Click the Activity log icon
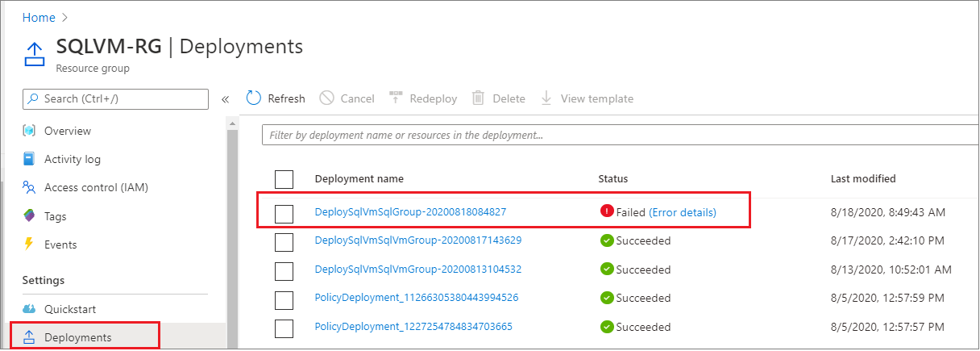Viewport: 980px width, 351px height. [x=30, y=159]
